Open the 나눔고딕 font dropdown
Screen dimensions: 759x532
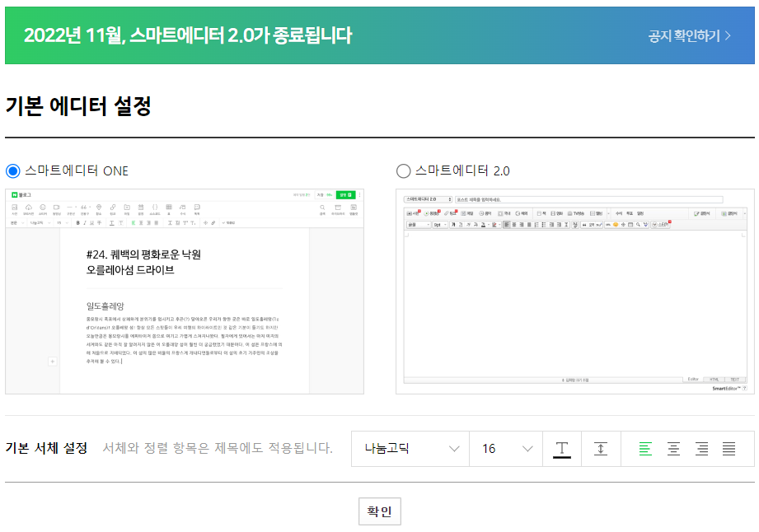coord(410,449)
